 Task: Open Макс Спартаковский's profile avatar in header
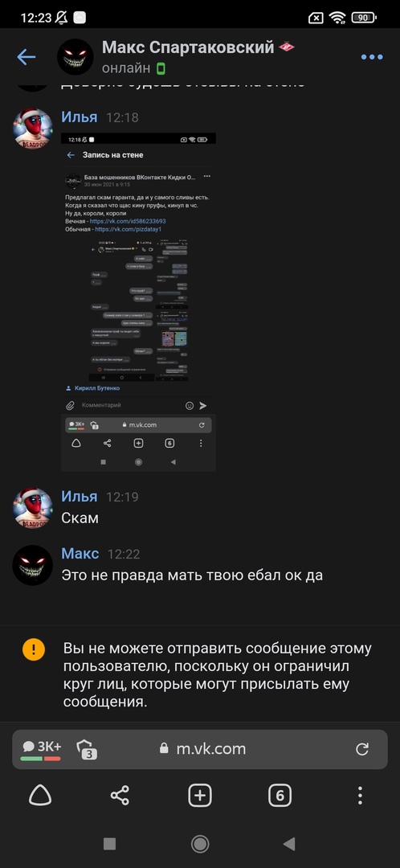(x=76, y=57)
